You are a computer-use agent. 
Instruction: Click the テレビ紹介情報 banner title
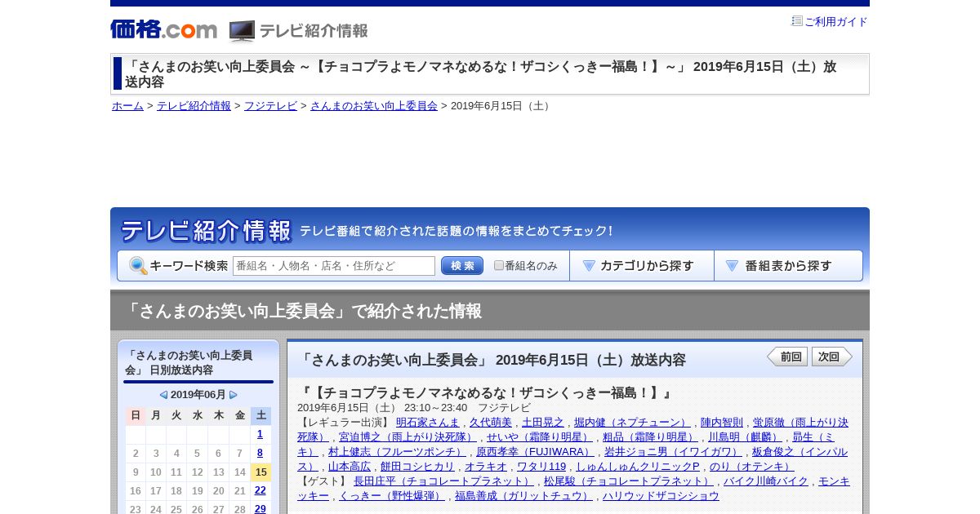tap(206, 231)
